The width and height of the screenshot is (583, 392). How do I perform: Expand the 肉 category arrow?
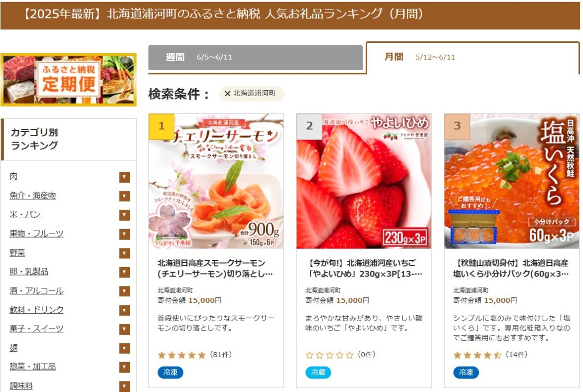coord(125,177)
